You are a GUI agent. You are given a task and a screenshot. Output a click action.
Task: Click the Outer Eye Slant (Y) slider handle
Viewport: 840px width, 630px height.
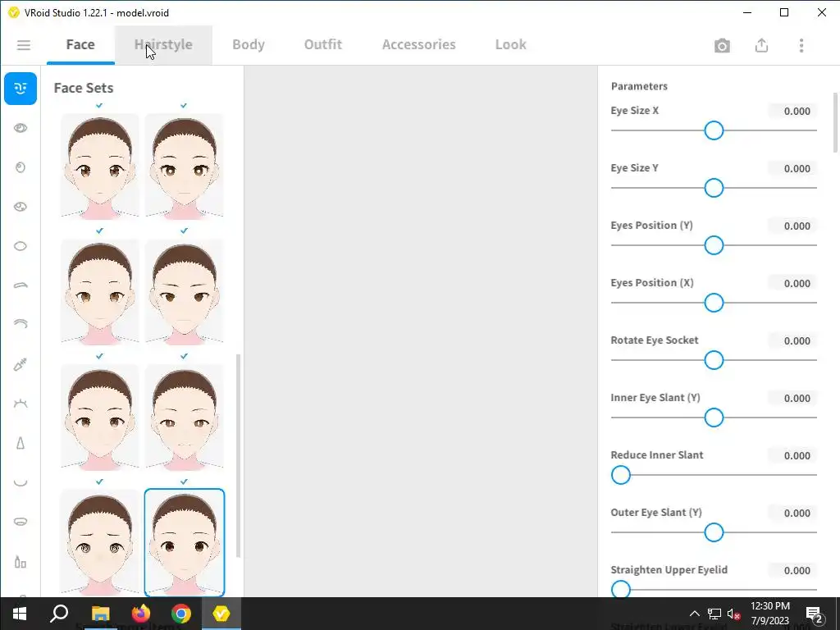coord(714,532)
